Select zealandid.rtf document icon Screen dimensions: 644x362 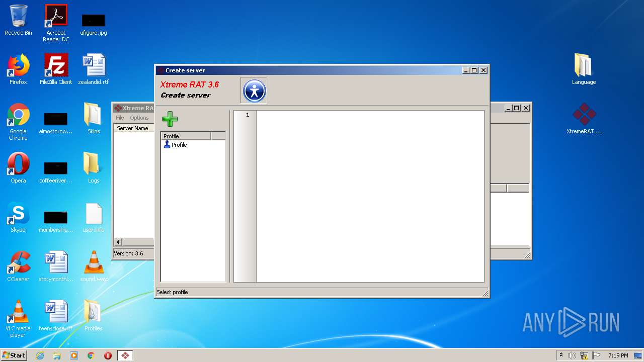[x=94, y=69]
